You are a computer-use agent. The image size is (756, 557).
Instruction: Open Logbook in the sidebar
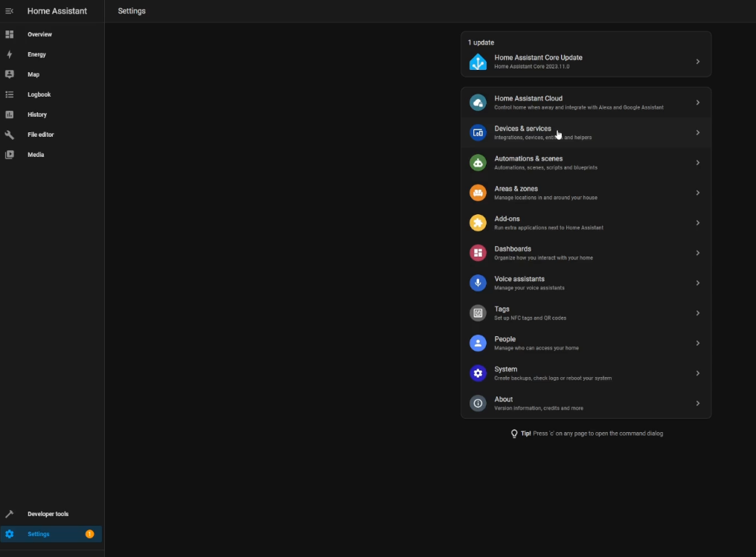[51, 94]
